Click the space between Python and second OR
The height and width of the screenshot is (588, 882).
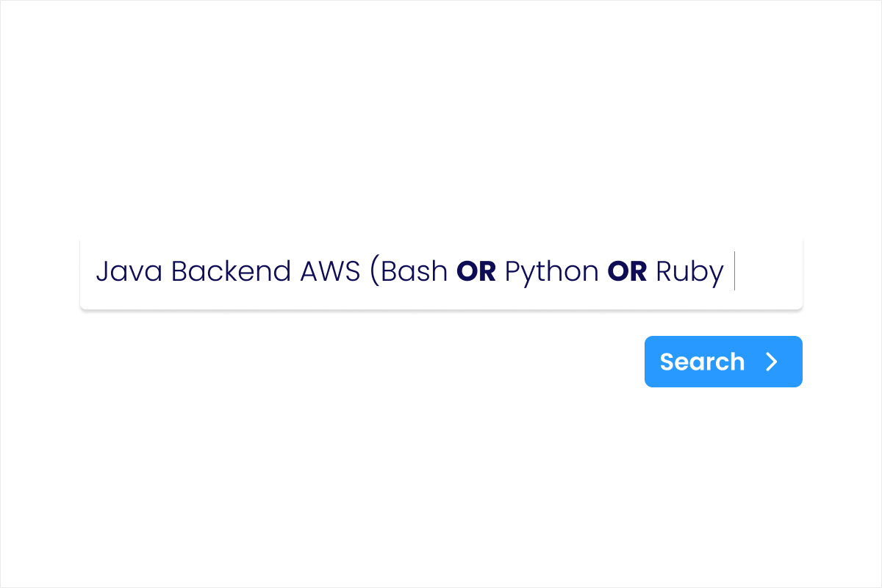[603, 272]
